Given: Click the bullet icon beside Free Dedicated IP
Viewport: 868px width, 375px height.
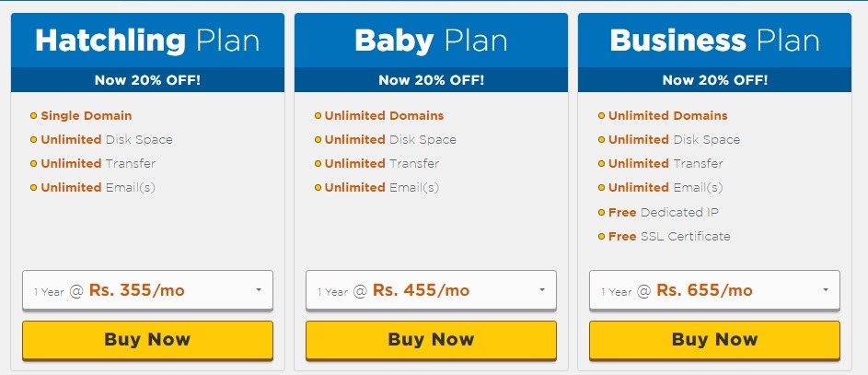Looking at the screenshot, I should click(x=601, y=212).
